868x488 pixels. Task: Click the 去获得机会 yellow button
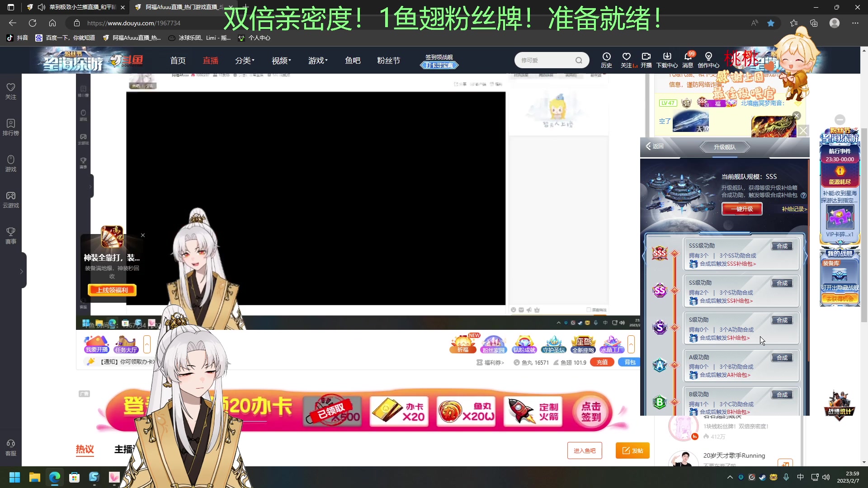point(840,299)
